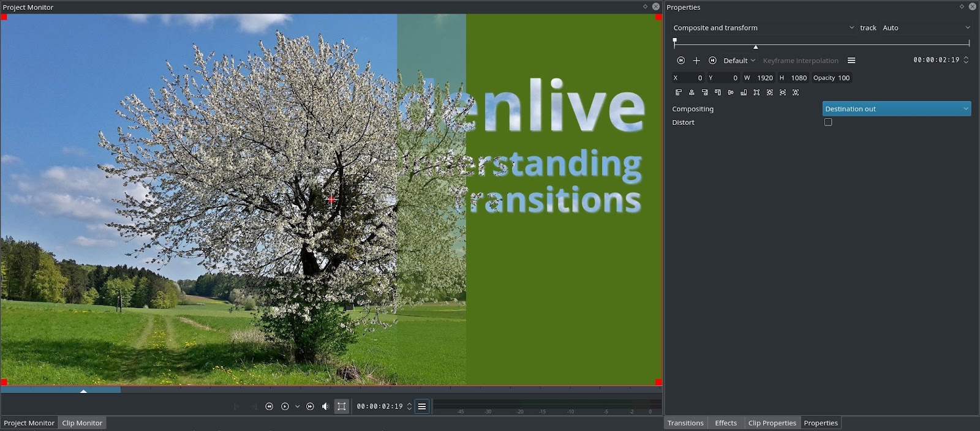Go to previous keyframe in Properties
Screen dimensions: 980x431
680,61
